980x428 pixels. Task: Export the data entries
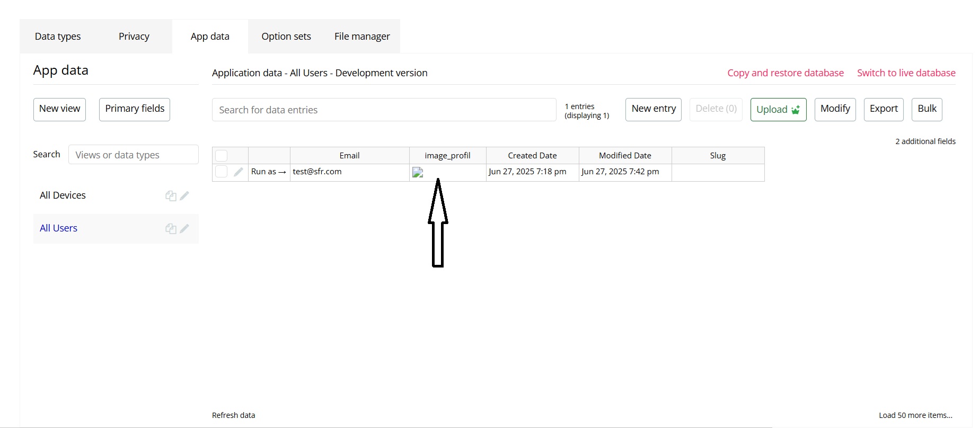[884, 109]
